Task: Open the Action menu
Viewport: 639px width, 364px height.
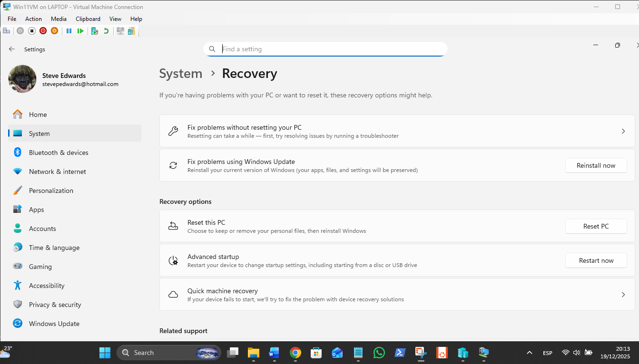Action: pos(33,19)
